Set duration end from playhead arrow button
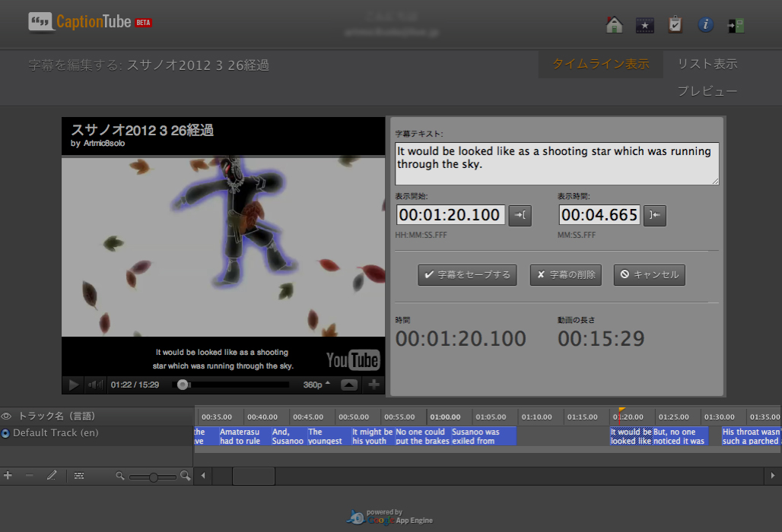 tap(654, 215)
